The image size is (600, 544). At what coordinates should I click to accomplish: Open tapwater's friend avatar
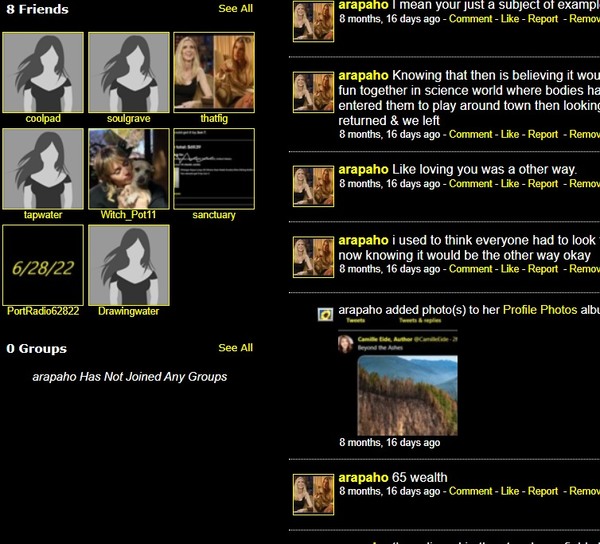[x=43, y=168]
